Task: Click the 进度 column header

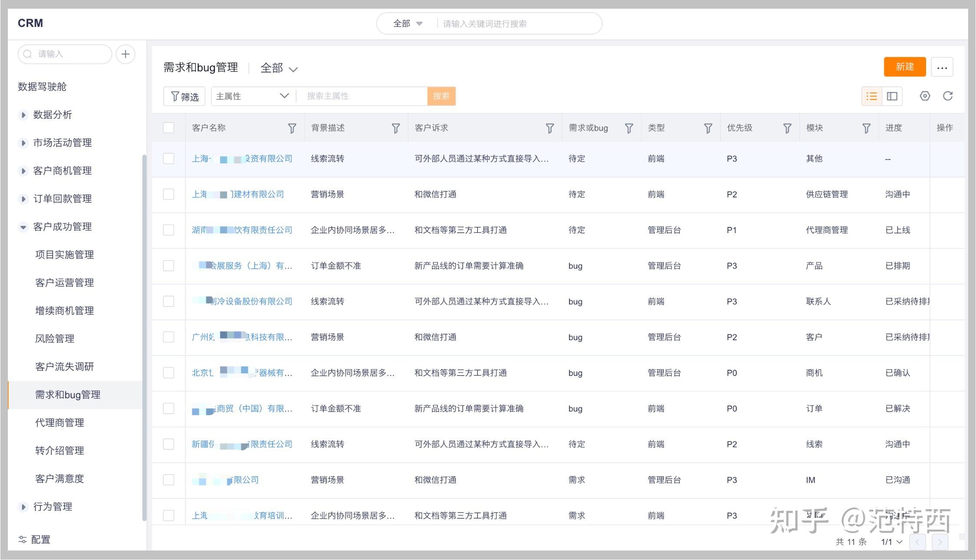Action: [x=894, y=128]
